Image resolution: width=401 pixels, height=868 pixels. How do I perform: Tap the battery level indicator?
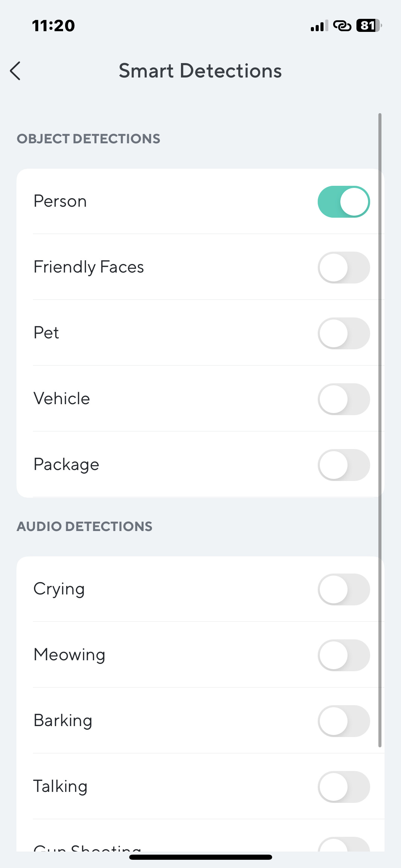369,26
